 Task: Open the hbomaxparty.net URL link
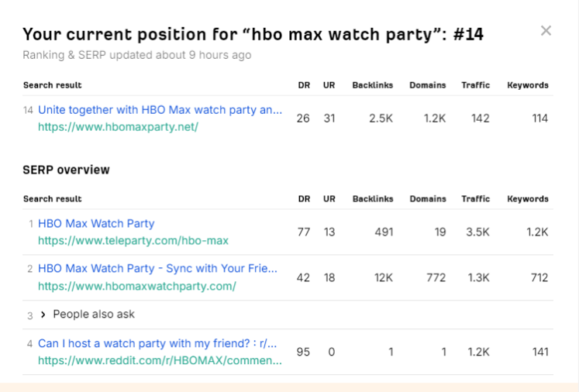click(x=118, y=126)
